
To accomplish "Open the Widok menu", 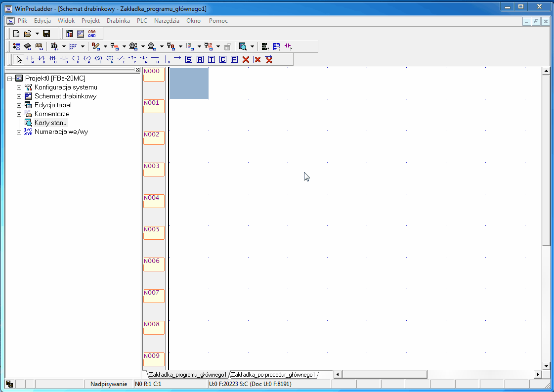I will 66,21.
